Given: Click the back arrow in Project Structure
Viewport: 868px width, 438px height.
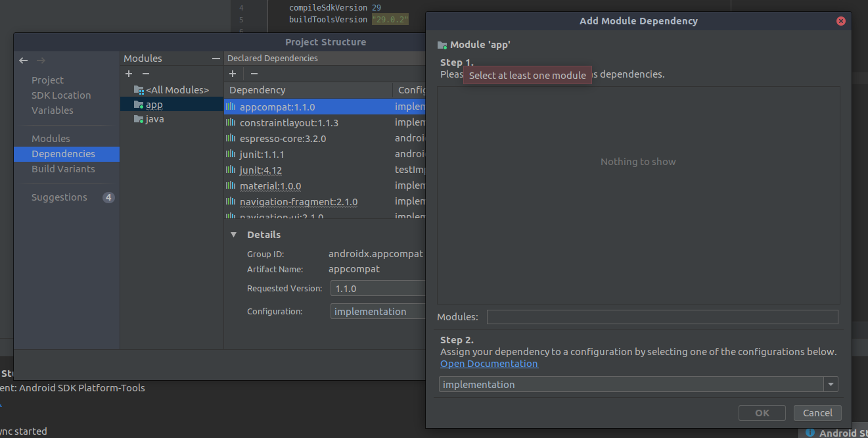Looking at the screenshot, I should click(x=24, y=61).
